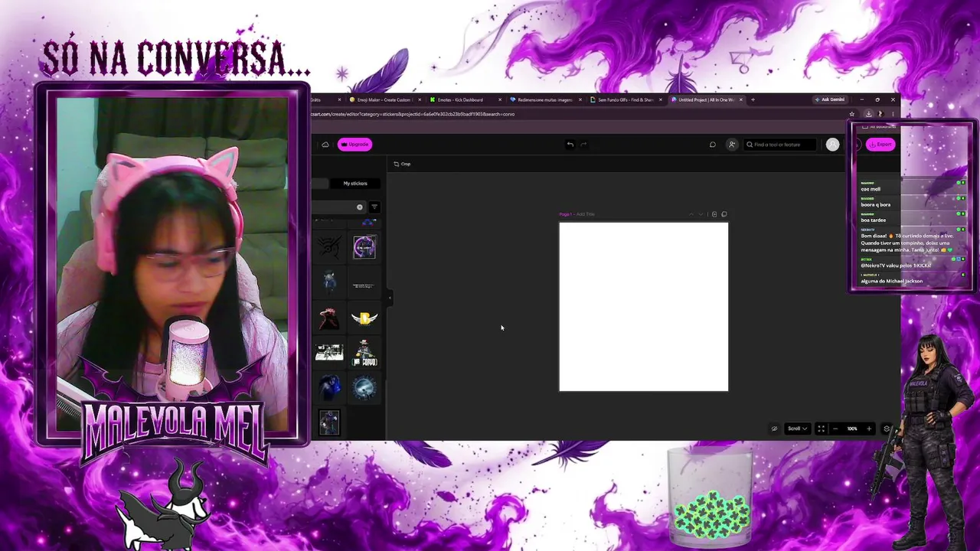Move page up with the up chevron
The image size is (980, 551).
coord(691,214)
